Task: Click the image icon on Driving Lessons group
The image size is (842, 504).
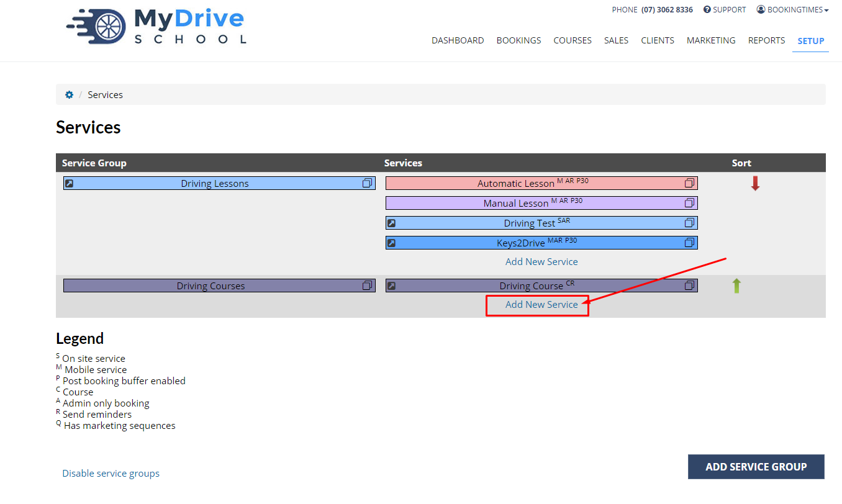Action: [70, 183]
